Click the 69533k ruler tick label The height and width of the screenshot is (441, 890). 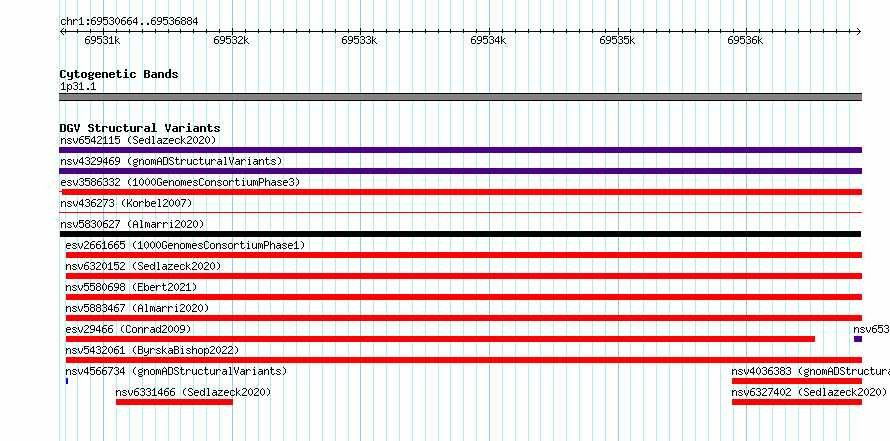point(359,40)
